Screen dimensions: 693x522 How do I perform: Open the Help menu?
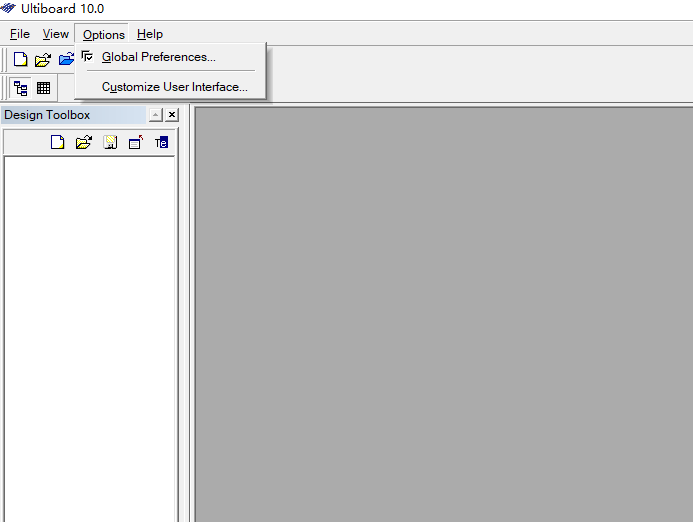click(150, 34)
